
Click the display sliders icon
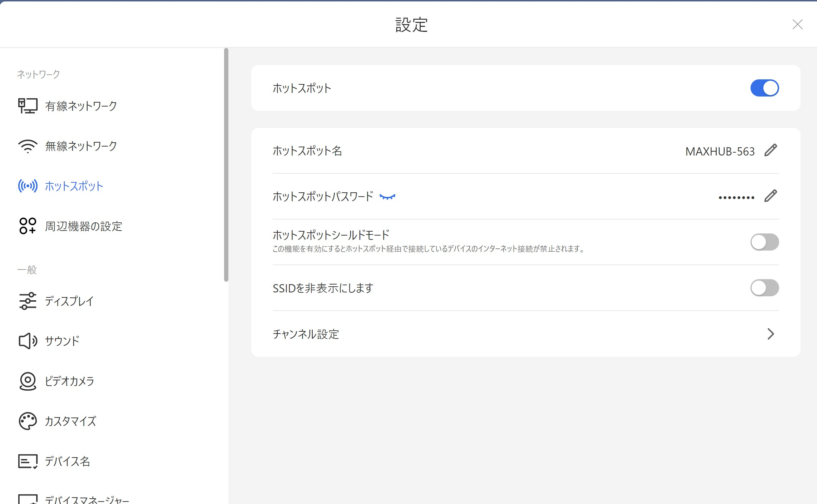pos(28,301)
